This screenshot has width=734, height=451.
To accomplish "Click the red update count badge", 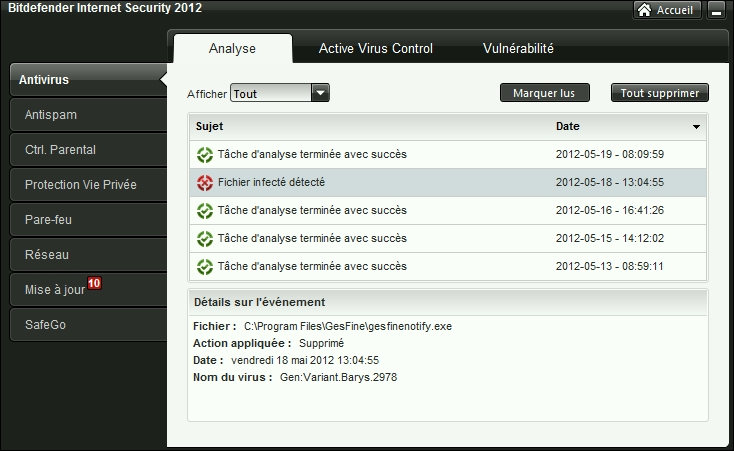I will [94, 284].
